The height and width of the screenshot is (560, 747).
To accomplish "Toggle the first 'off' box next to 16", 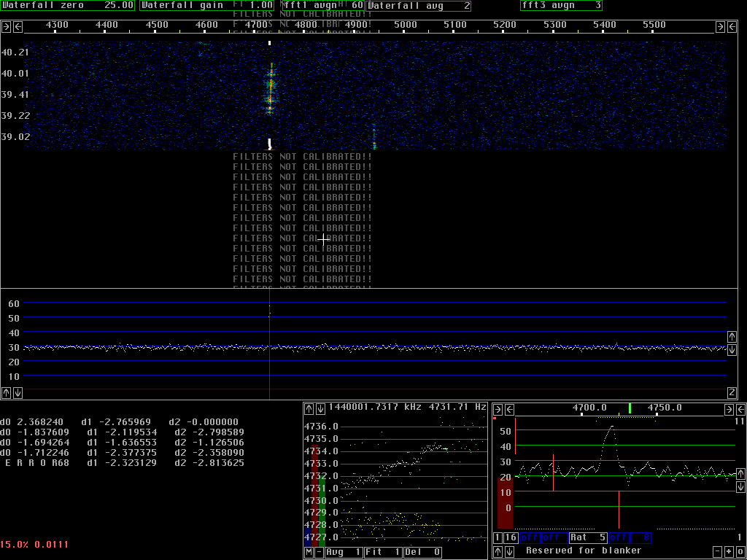I will 530,537.
